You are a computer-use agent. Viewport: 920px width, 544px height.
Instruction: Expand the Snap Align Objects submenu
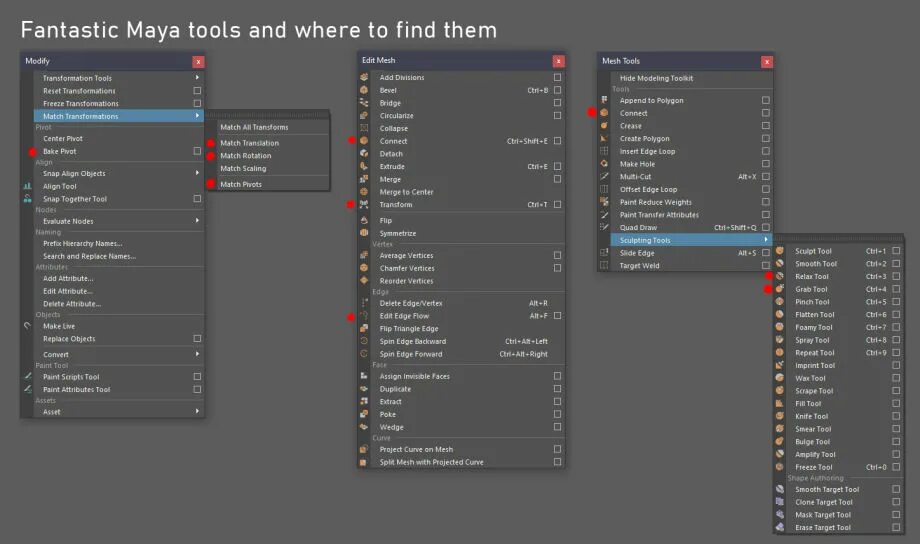[x=197, y=173]
